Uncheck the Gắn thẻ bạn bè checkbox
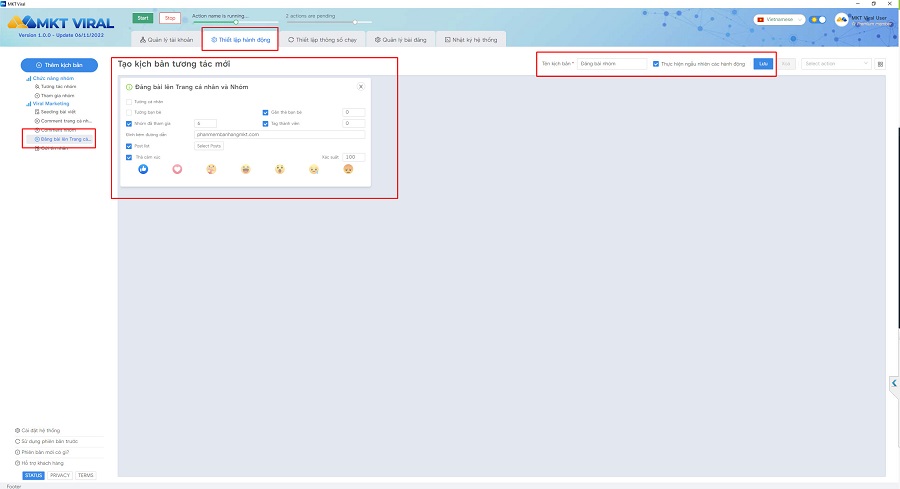The image size is (900, 489). (x=265, y=112)
